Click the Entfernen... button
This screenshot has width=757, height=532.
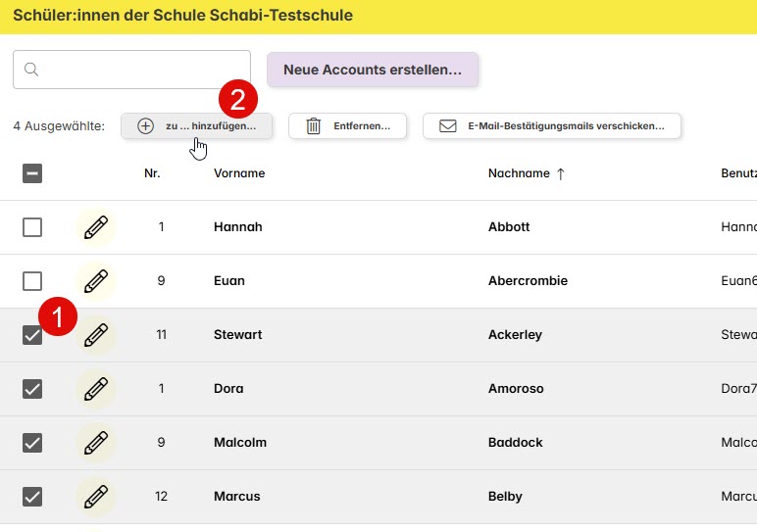pyautogui.click(x=347, y=125)
